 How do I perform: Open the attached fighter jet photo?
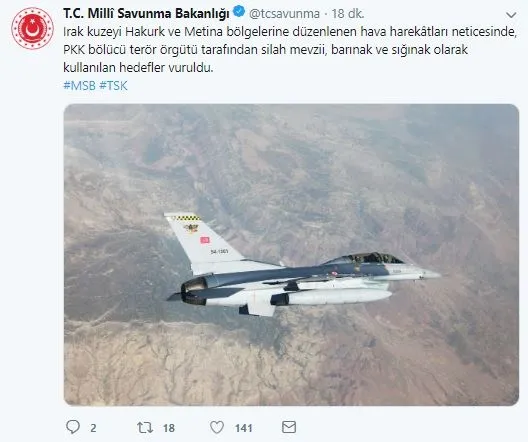click(x=291, y=254)
